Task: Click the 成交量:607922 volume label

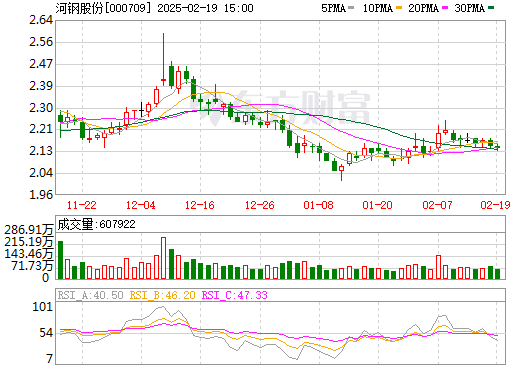Action: (x=97, y=224)
